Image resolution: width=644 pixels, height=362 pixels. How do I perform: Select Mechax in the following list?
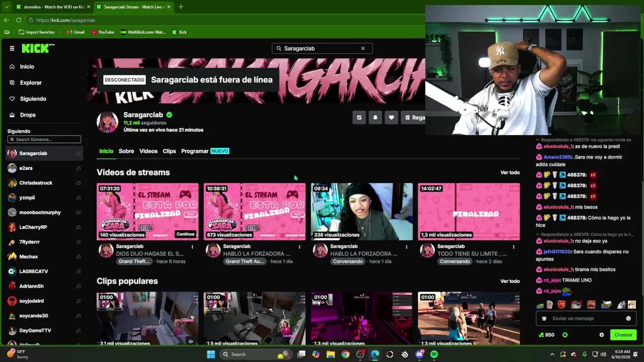[x=29, y=256]
